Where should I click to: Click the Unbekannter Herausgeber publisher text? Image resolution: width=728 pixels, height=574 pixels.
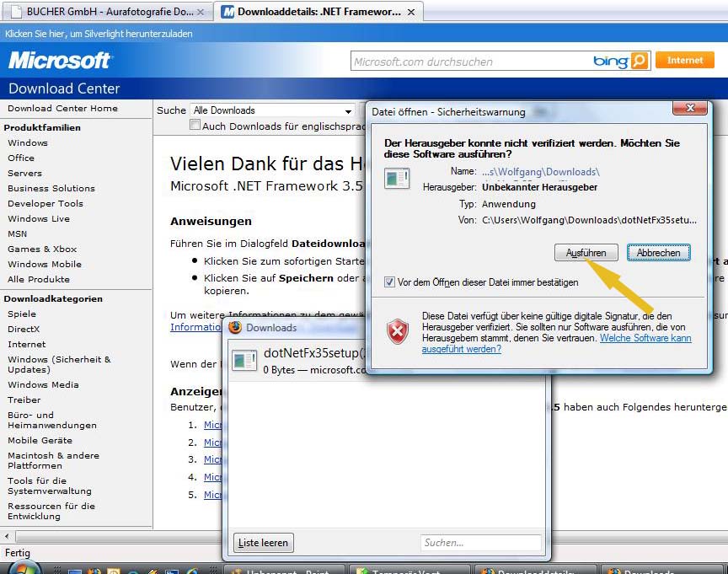(539, 187)
